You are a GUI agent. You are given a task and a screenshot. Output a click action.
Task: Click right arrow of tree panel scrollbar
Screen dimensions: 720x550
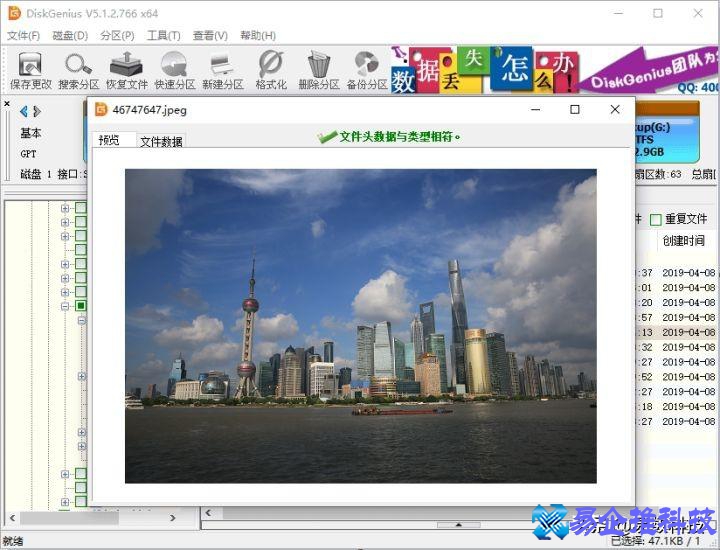click(173, 518)
